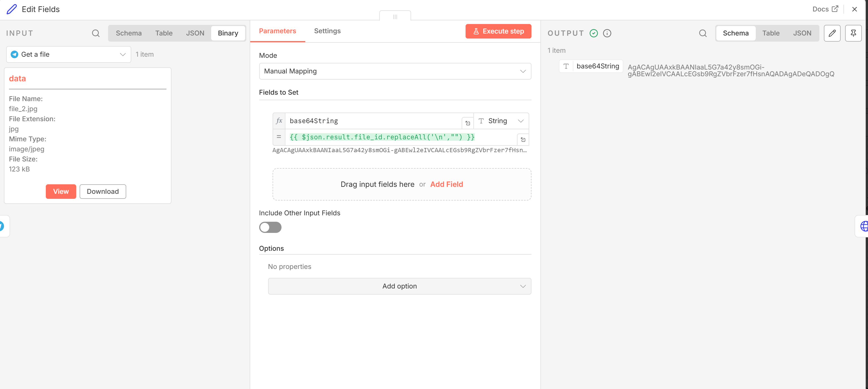The width and height of the screenshot is (868, 389).
Task: Click the pencil edit output icon
Action: [x=832, y=33]
